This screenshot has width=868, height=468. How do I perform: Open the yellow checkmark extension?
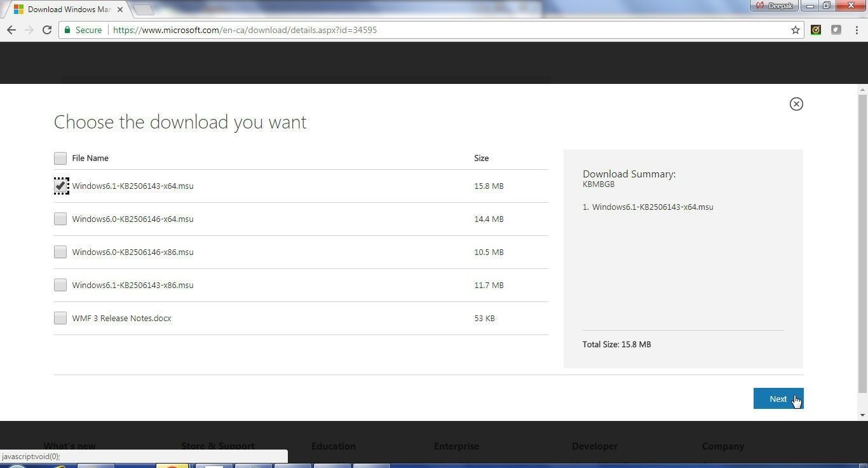pyautogui.click(x=816, y=30)
